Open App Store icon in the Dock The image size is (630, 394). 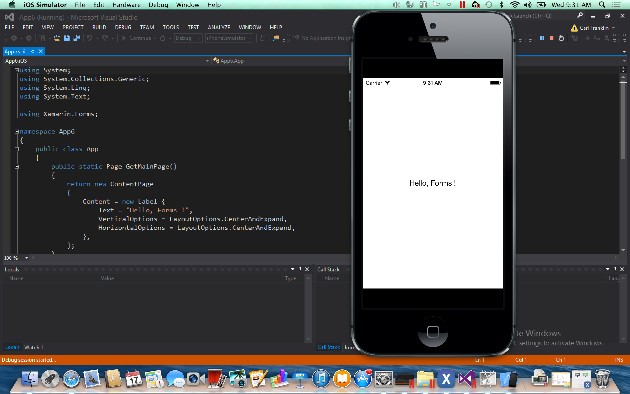pos(362,379)
